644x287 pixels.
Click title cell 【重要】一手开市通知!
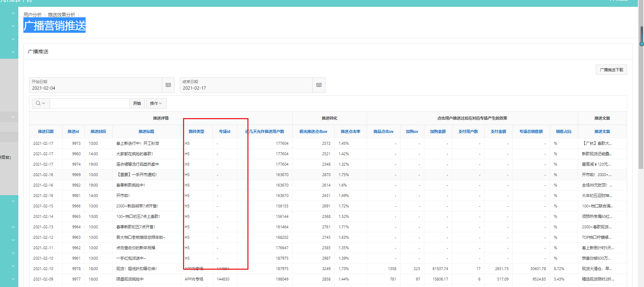pyautogui.click(x=137, y=175)
